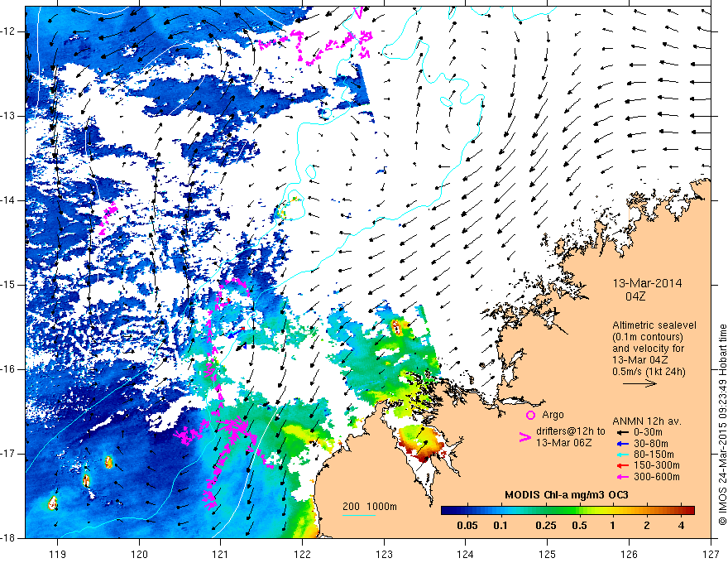The image size is (728, 563).
Task: Click the 30-80m depth label
Action: [651, 444]
